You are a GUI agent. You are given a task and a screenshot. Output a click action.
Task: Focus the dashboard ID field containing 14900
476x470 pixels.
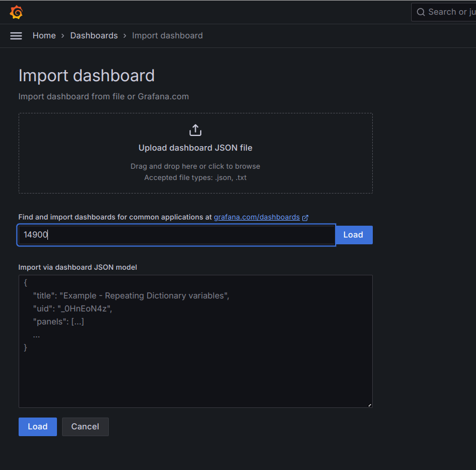coord(177,235)
